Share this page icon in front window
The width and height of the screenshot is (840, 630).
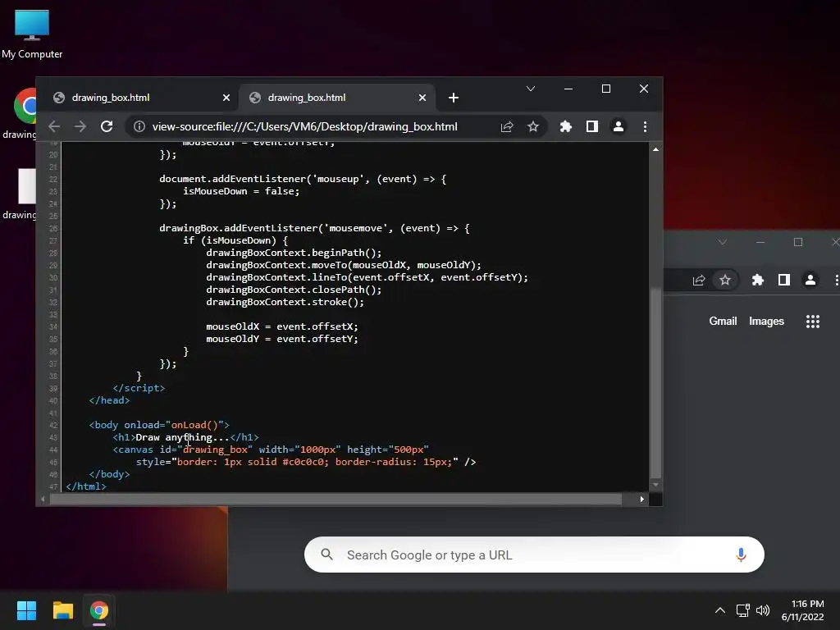coord(507,126)
